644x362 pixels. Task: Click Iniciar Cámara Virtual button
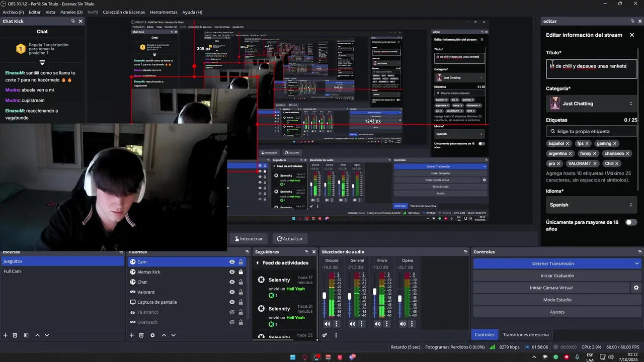(551, 288)
